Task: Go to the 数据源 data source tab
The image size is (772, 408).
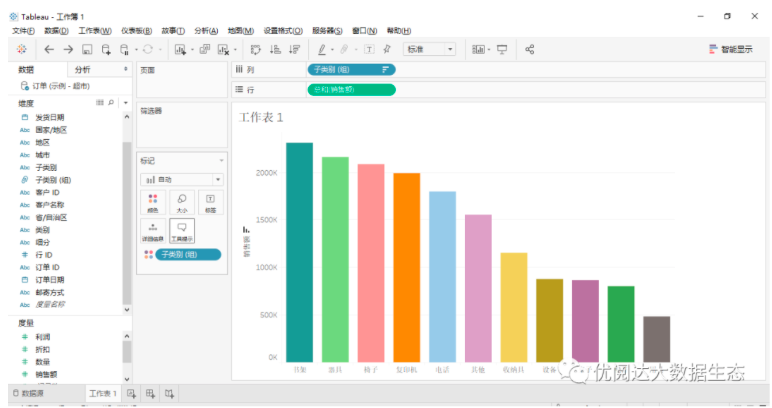Action: point(42,394)
